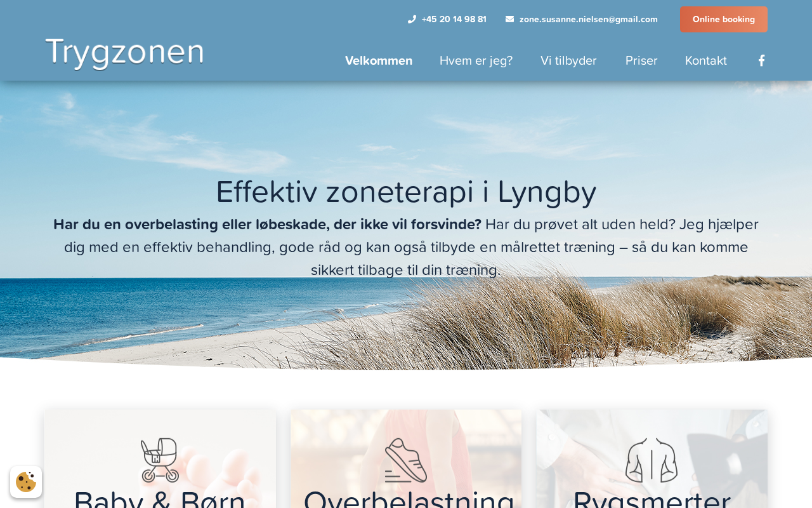The width and height of the screenshot is (812, 508).
Task: Select the back torso icon
Action: pyautogui.click(x=652, y=460)
